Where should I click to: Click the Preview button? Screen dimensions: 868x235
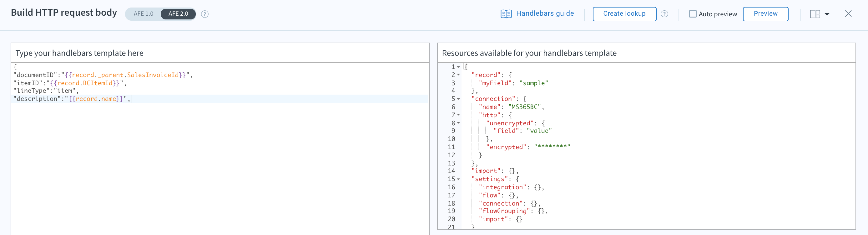pyautogui.click(x=765, y=14)
